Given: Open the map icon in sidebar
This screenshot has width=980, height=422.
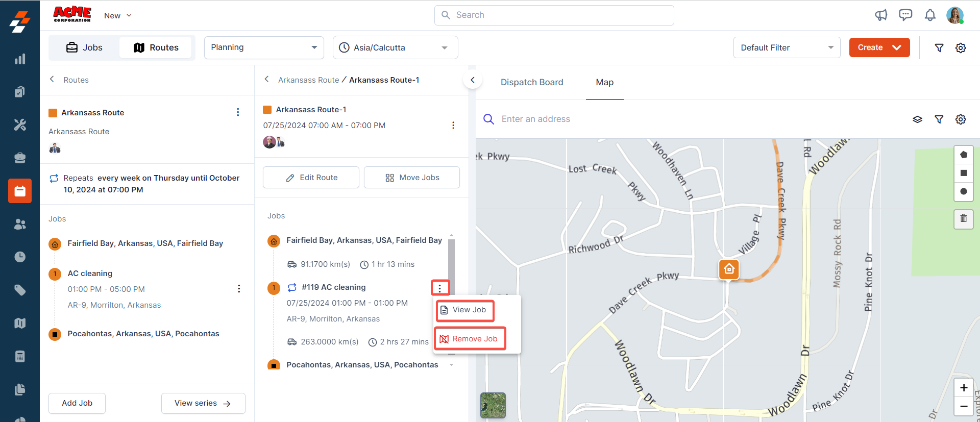Looking at the screenshot, I should click(x=20, y=323).
